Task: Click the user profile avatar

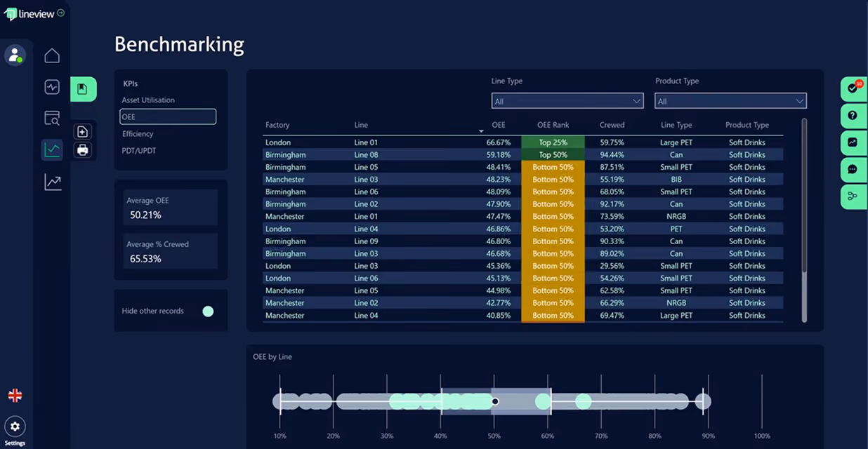Action: coord(15,55)
